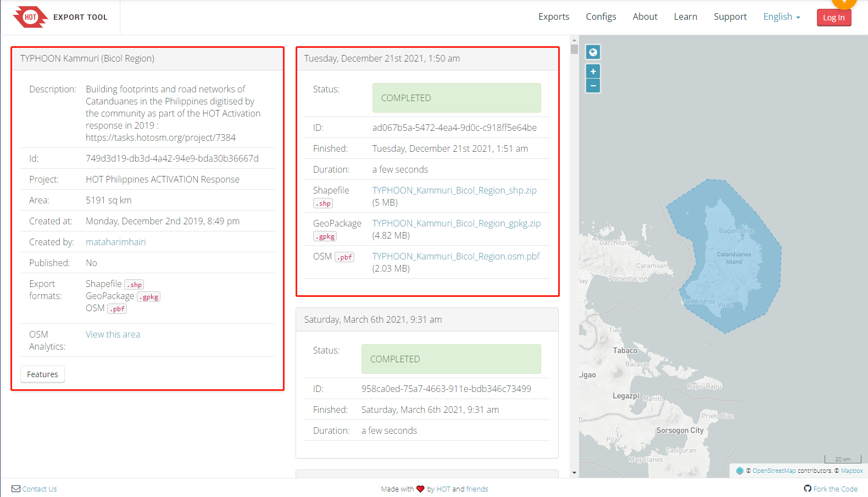Click the HOT link in footer
868x497 pixels.
443,489
